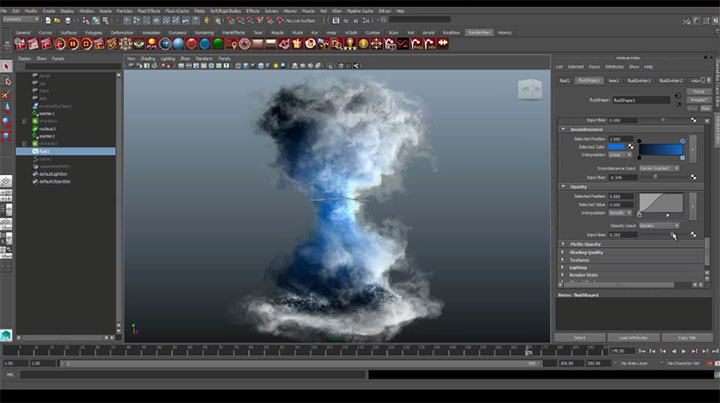Switch to time1 tab in Attribute Editor
Image resolution: width=720 pixels, height=403 pixels.
[613, 81]
